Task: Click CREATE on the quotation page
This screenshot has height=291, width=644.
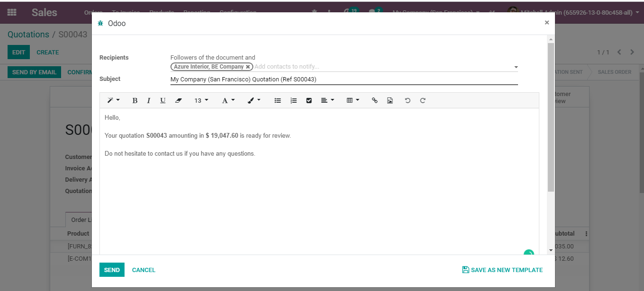Action: (48, 52)
